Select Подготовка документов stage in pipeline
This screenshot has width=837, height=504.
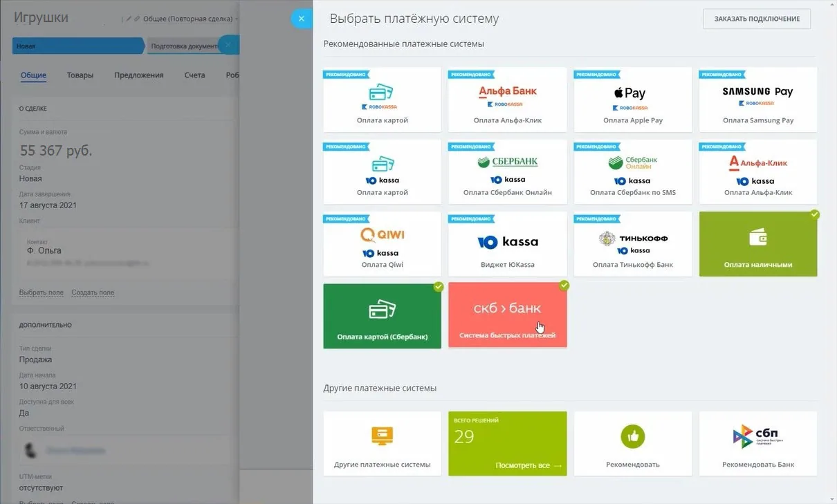coord(183,46)
